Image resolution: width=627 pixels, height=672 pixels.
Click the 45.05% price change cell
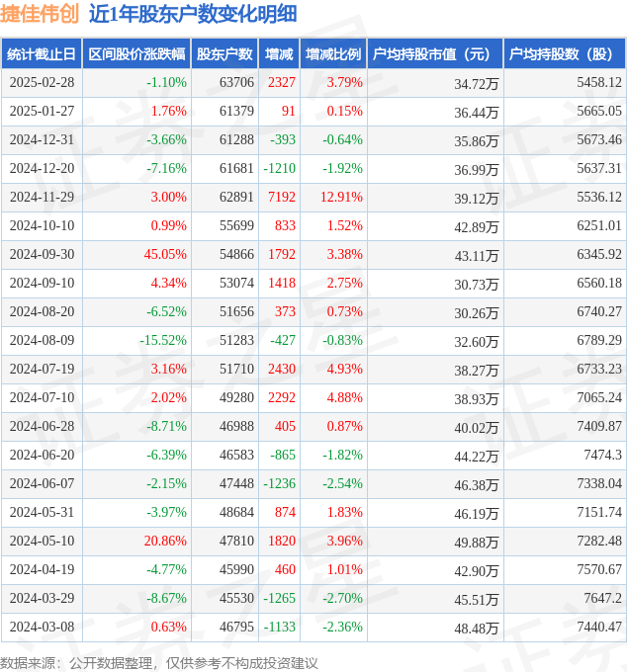coord(165,255)
